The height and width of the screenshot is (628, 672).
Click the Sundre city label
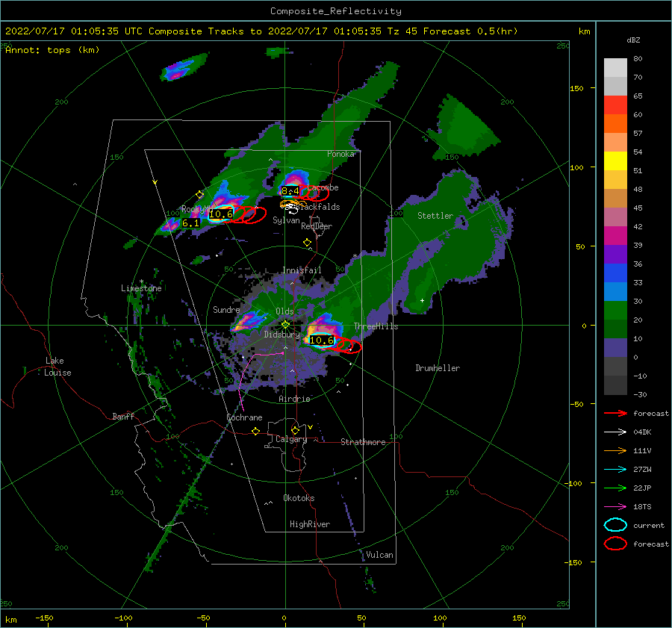pyautogui.click(x=226, y=309)
